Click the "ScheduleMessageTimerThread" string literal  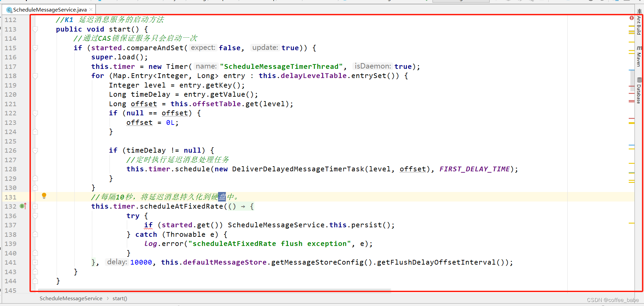point(281,66)
